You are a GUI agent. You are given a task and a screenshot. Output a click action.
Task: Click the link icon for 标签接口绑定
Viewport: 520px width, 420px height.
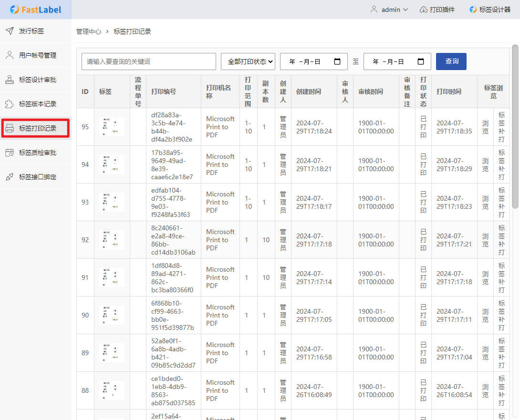tap(10, 177)
